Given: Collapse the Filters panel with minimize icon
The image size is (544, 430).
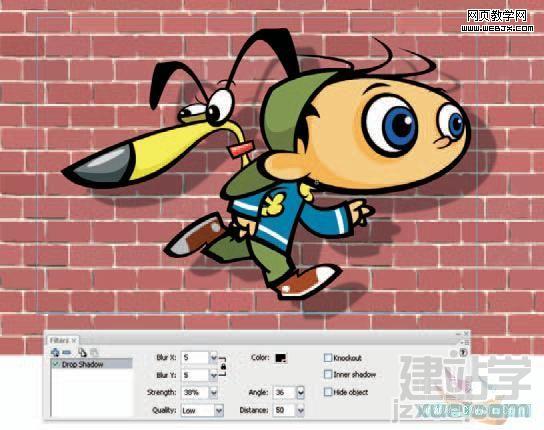Looking at the screenshot, I should [x=459, y=334].
